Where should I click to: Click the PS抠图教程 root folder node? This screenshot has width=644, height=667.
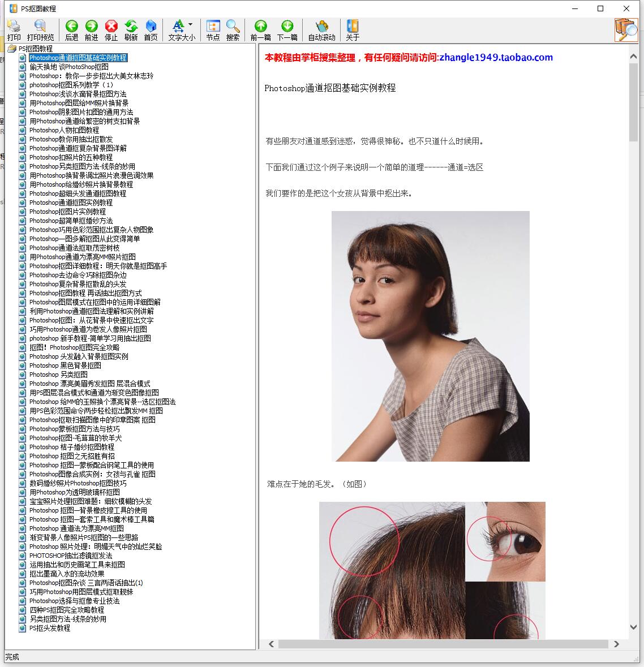[35, 49]
